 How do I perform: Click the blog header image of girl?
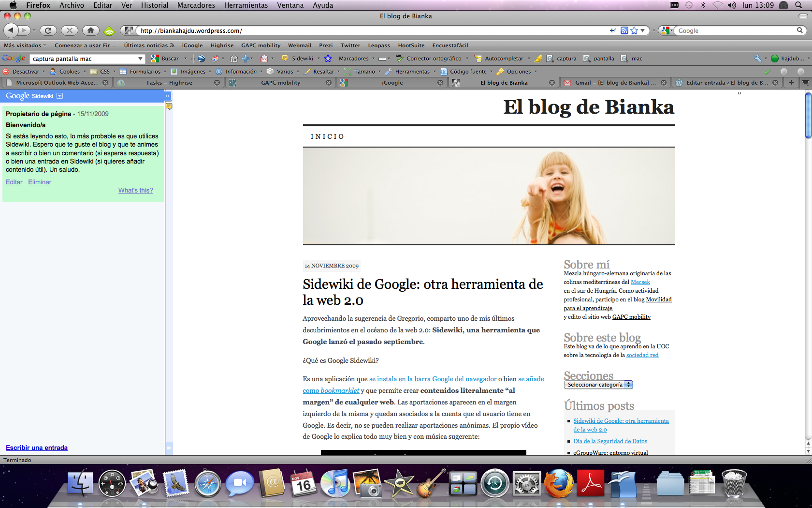pyautogui.click(x=489, y=196)
